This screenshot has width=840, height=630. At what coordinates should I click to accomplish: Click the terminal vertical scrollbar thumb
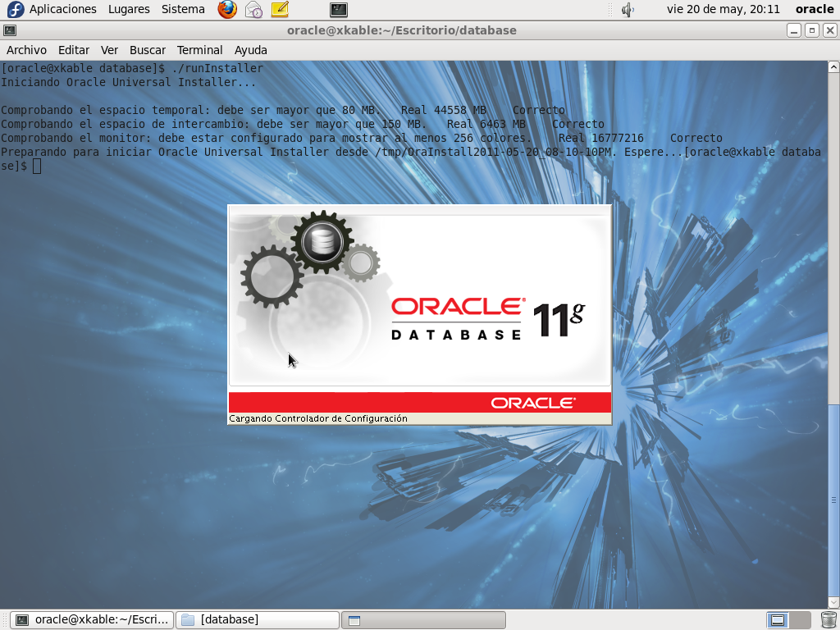pyautogui.click(x=833, y=500)
